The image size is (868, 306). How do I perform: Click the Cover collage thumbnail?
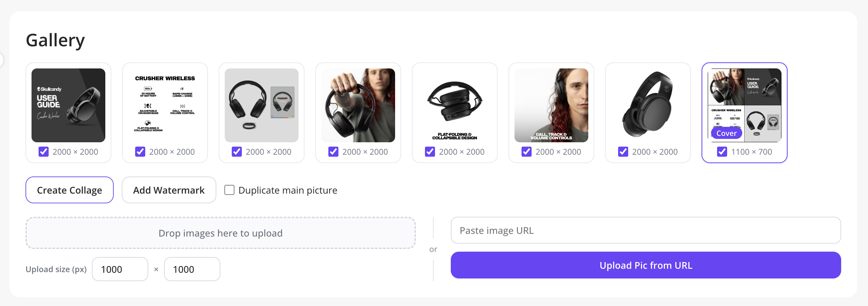(x=745, y=105)
